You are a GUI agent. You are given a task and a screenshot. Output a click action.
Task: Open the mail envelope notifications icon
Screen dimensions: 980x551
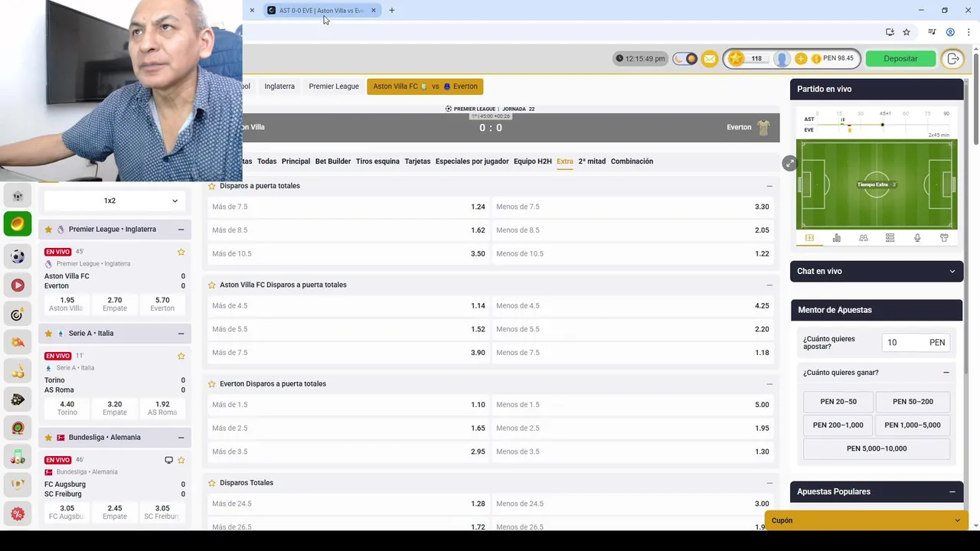710,59
